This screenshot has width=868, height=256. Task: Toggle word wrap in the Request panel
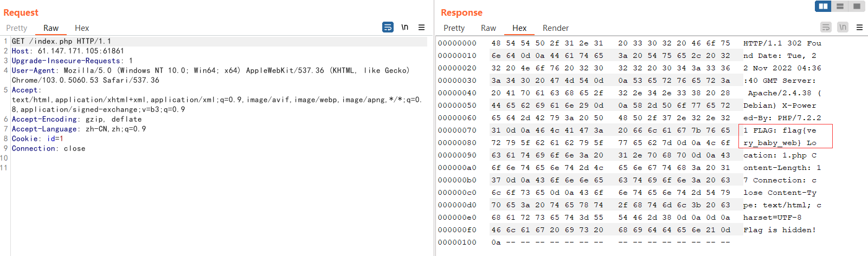point(388,27)
